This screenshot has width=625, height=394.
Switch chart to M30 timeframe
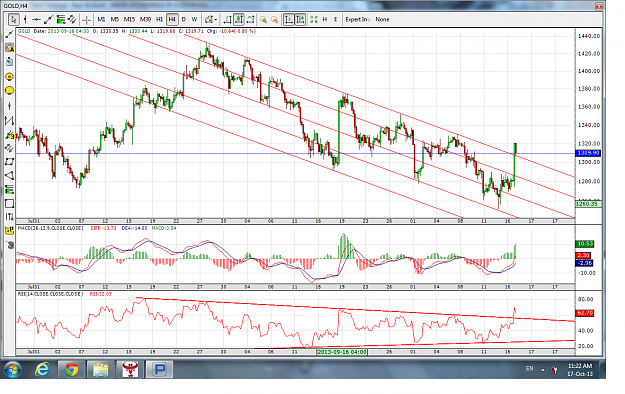[145, 19]
